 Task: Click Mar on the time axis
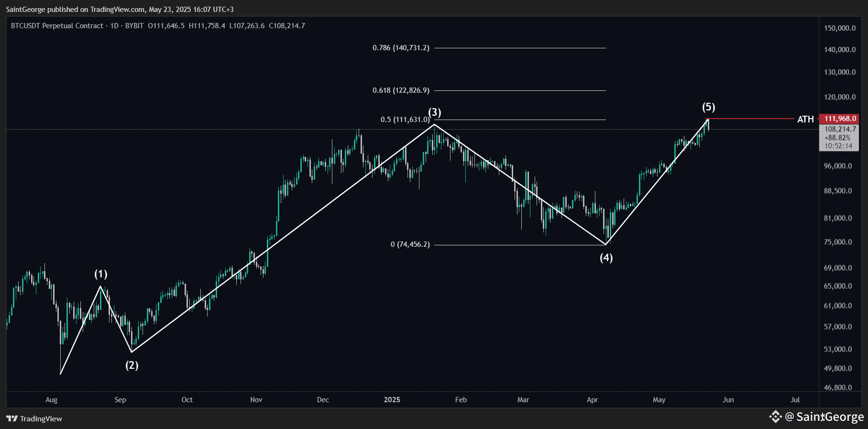(523, 400)
